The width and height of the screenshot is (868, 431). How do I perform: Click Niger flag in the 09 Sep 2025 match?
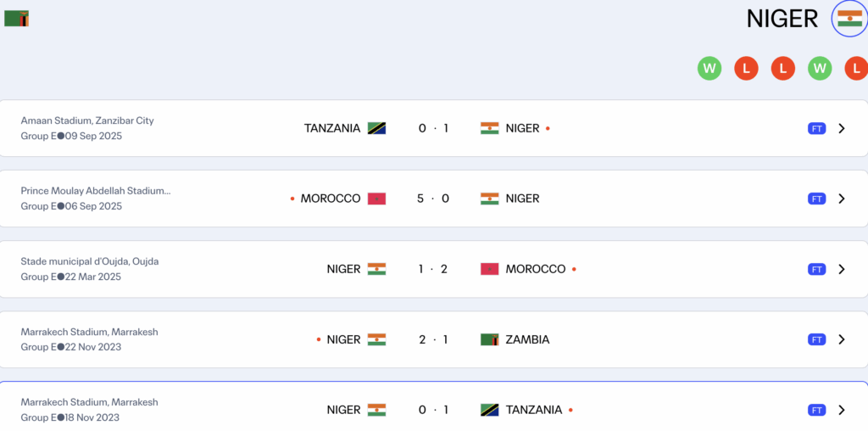pos(489,128)
